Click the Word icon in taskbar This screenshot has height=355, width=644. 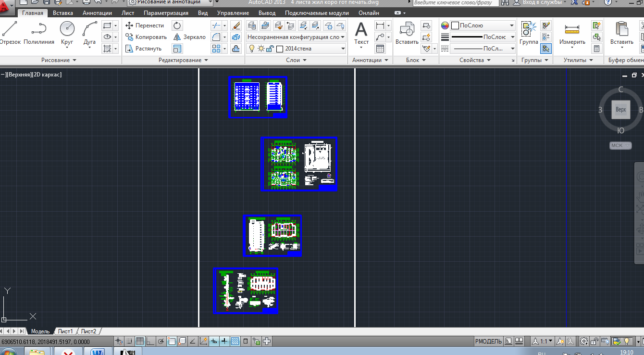[x=98, y=352]
